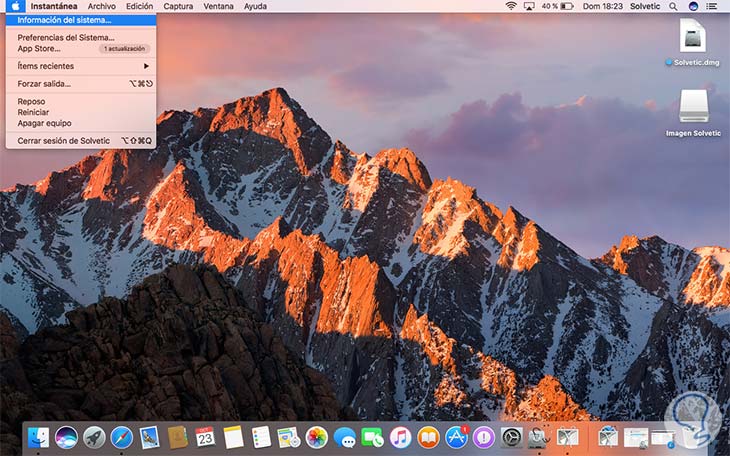730x456 pixels.
Task: Launch Siri from the dock
Action: pos(67,437)
